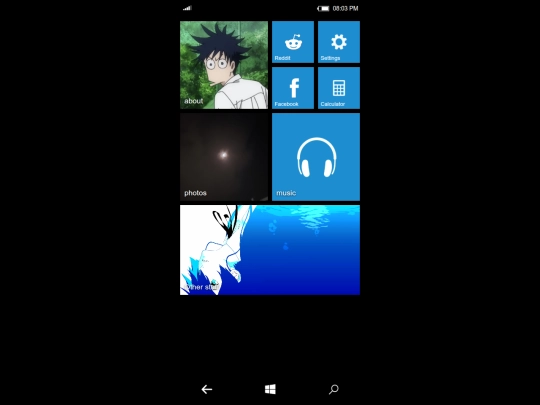Open the other stuff wide tile
This screenshot has width=540, height=405.
(x=270, y=250)
